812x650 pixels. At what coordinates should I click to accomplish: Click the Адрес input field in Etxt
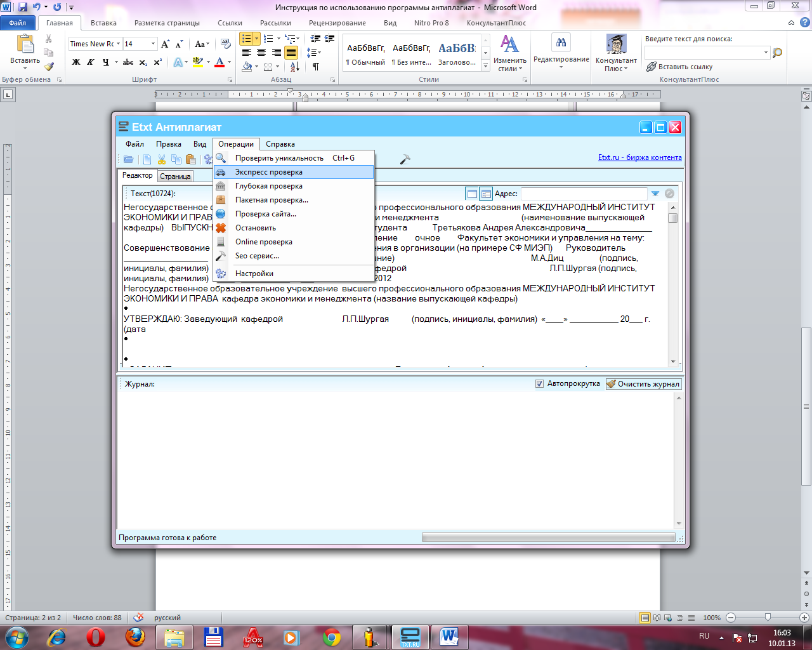coord(584,194)
